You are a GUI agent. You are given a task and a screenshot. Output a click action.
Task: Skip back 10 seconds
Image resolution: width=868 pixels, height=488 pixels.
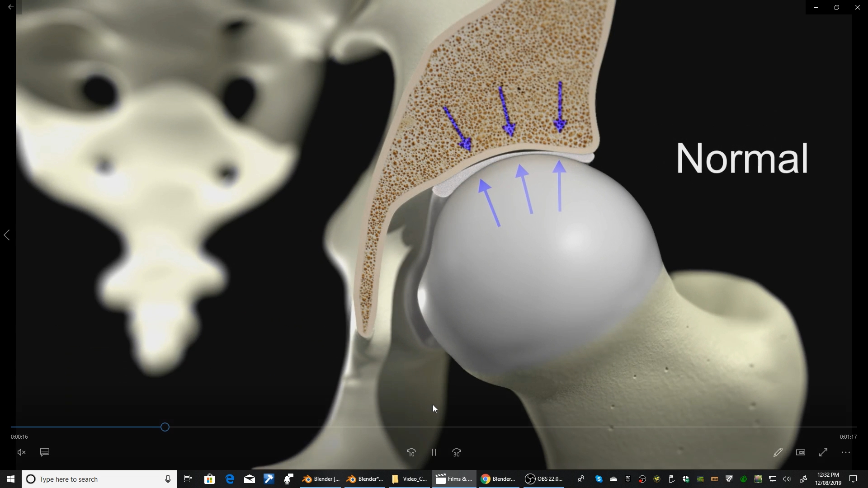point(411,452)
